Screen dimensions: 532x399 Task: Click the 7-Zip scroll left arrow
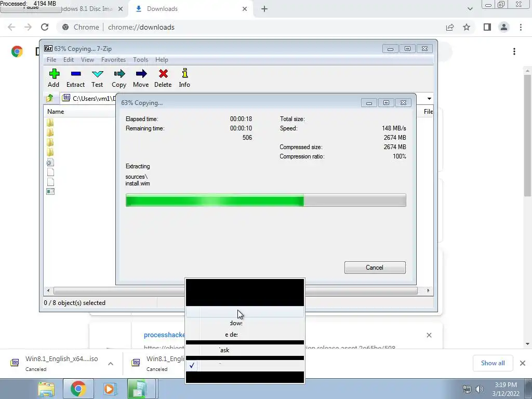48,291
